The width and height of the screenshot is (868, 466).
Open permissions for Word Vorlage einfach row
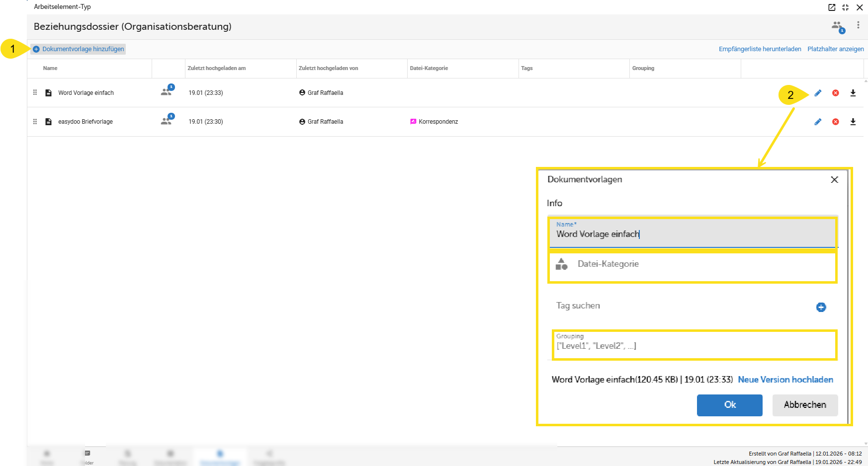click(167, 91)
